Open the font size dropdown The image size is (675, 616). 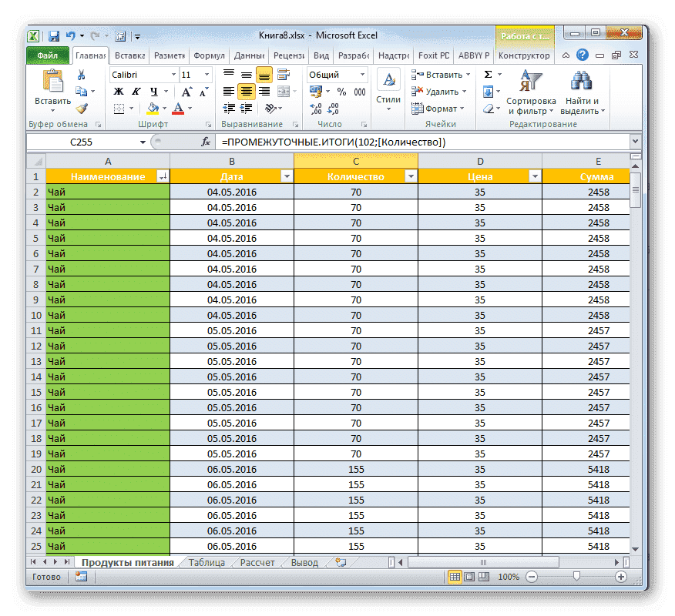point(205,75)
